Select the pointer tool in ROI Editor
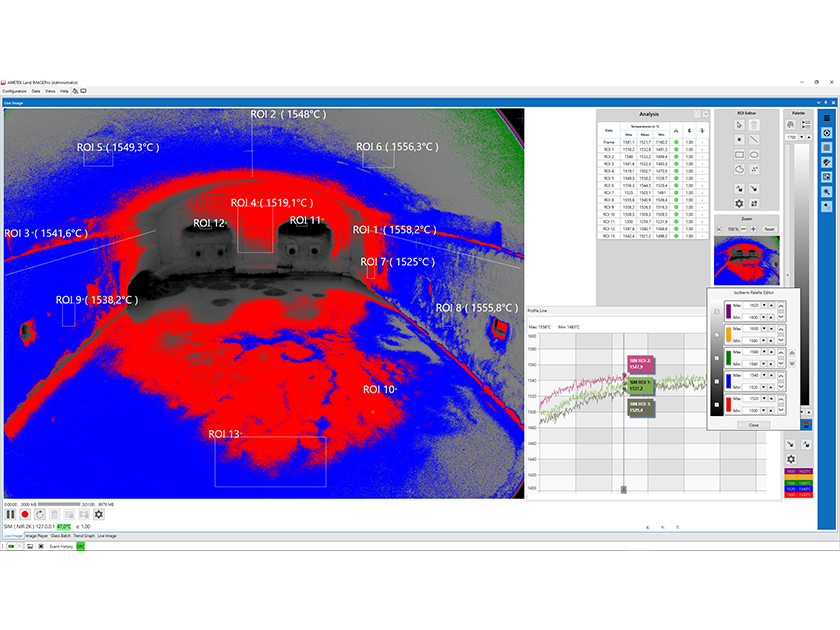The image size is (840, 630). tap(739, 125)
